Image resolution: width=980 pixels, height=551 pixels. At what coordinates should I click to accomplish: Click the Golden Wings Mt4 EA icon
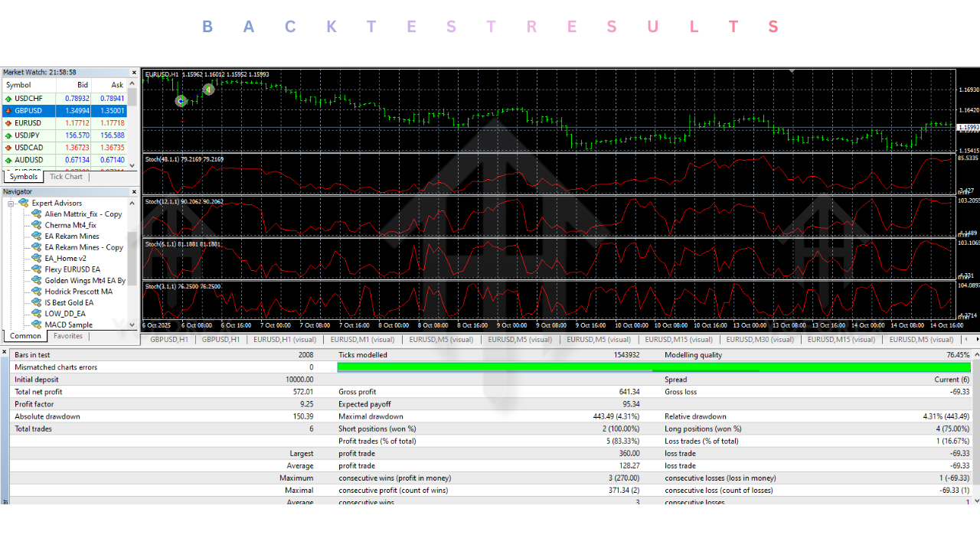point(35,280)
